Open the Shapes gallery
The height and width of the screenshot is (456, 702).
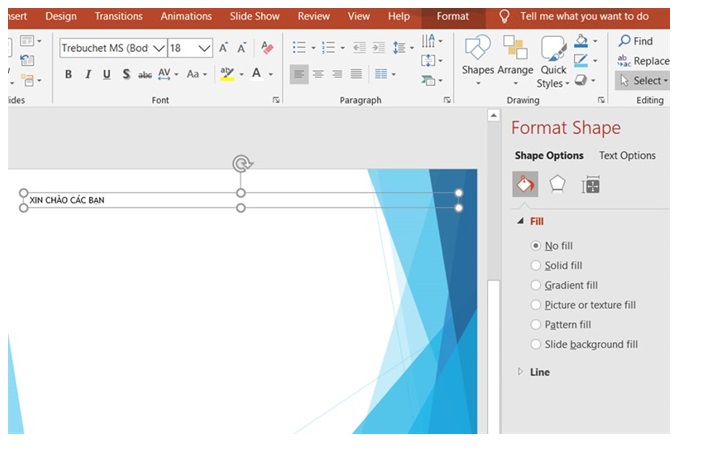click(x=477, y=59)
